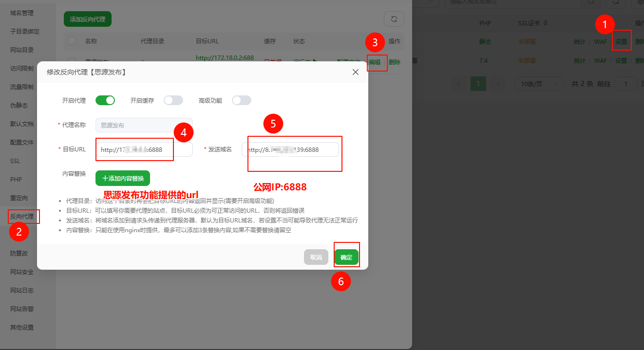Click 未部署 in the 静态 site row
644x350 pixels.
click(527, 41)
